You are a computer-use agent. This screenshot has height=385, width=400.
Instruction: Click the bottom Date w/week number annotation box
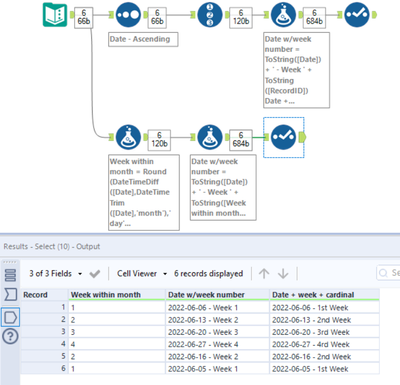pos(223,187)
